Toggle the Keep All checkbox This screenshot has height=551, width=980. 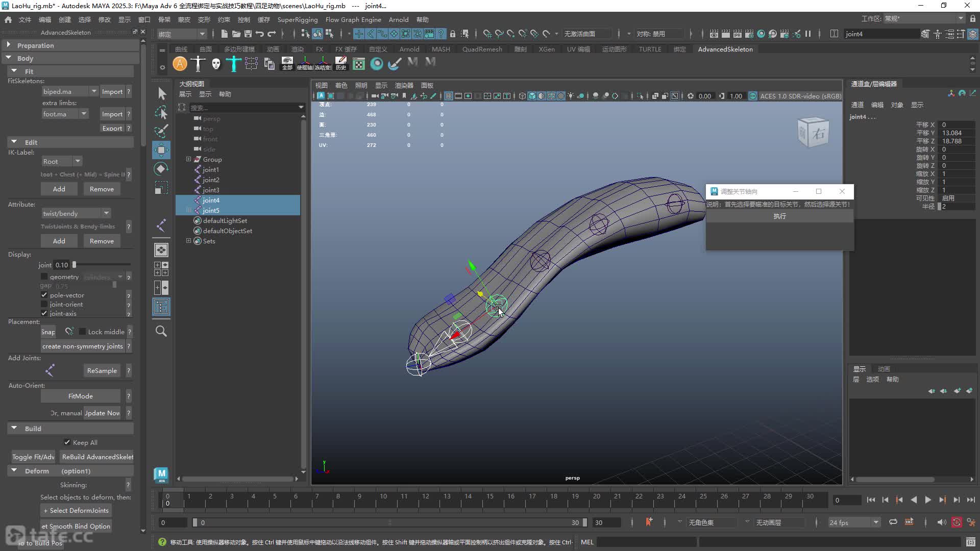tap(67, 442)
